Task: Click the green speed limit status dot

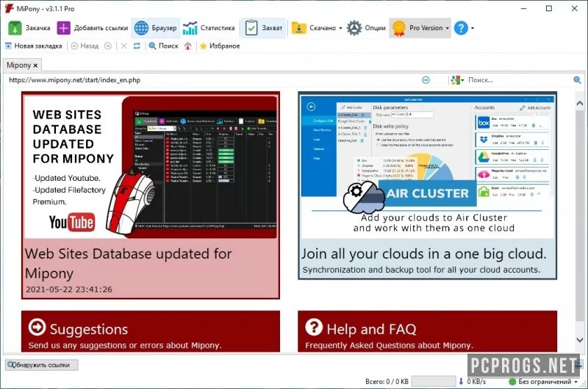Action: pyautogui.click(x=512, y=382)
